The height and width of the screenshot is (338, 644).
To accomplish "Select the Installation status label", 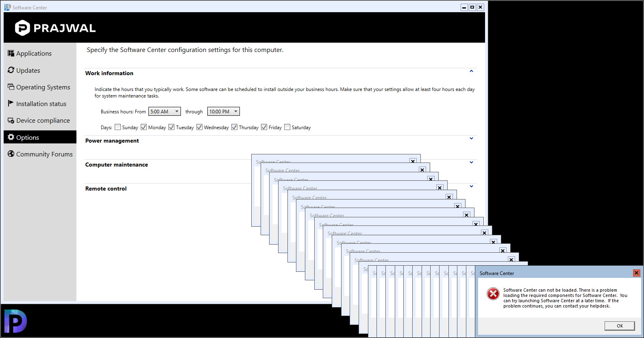I will pyautogui.click(x=41, y=104).
